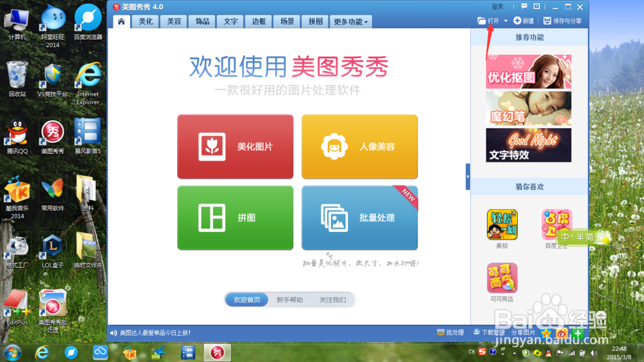Viewport: 644px width, 362px height.
Task: Open 计算机 desktop icon
Action: (17, 24)
